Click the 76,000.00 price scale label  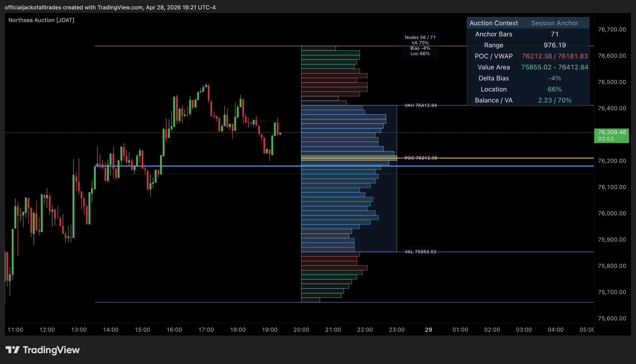click(x=612, y=213)
